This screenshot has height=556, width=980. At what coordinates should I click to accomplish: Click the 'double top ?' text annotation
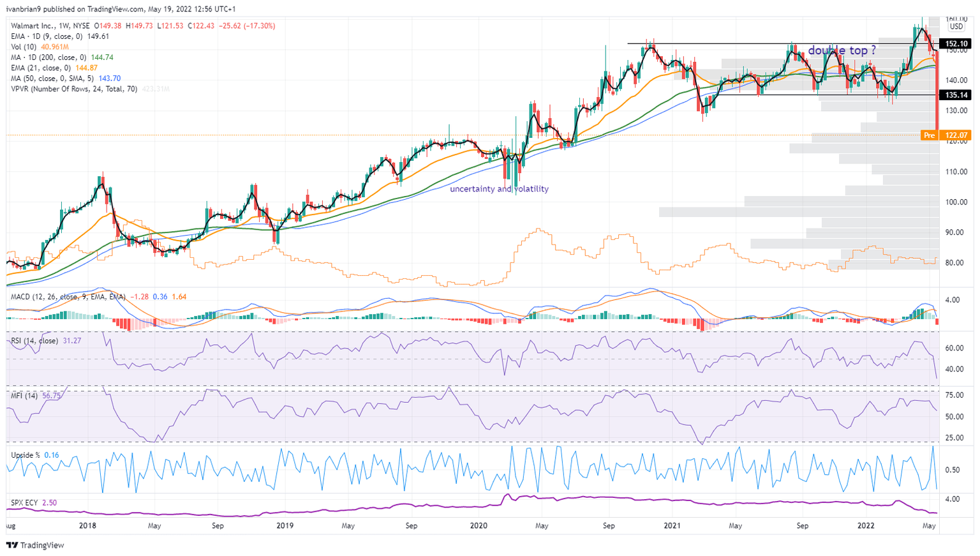pyautogui.click(x=842, y=50)
